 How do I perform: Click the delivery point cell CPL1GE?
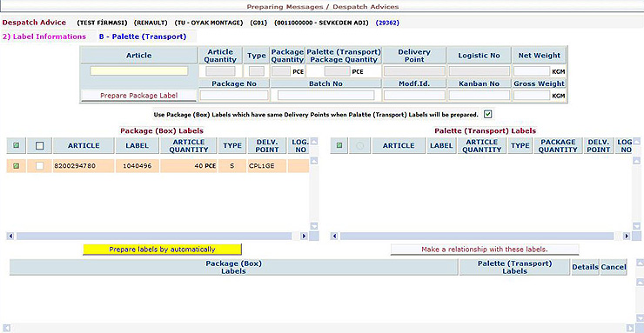[x=267, y=166]
